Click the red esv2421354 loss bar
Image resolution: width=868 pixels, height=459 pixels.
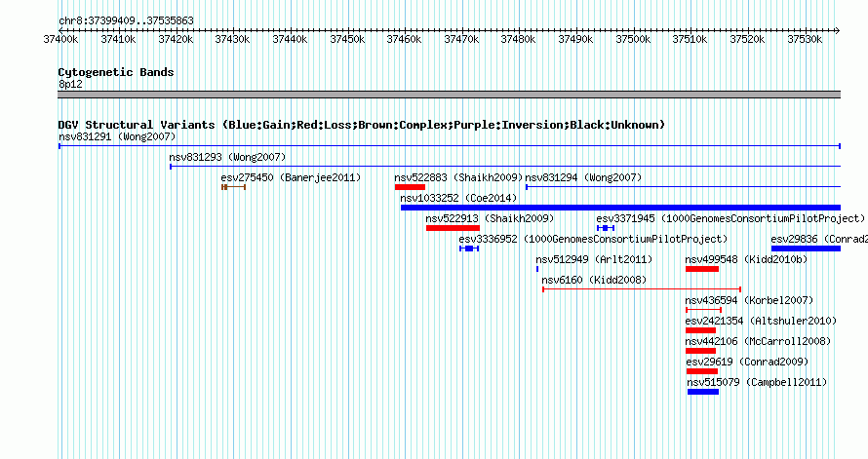click(x=701, y=330)
